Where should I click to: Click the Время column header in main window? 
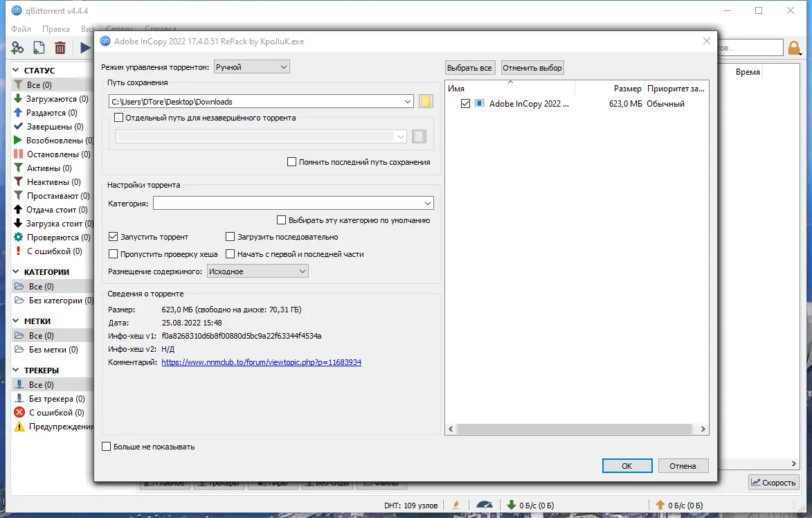point(747,72)
